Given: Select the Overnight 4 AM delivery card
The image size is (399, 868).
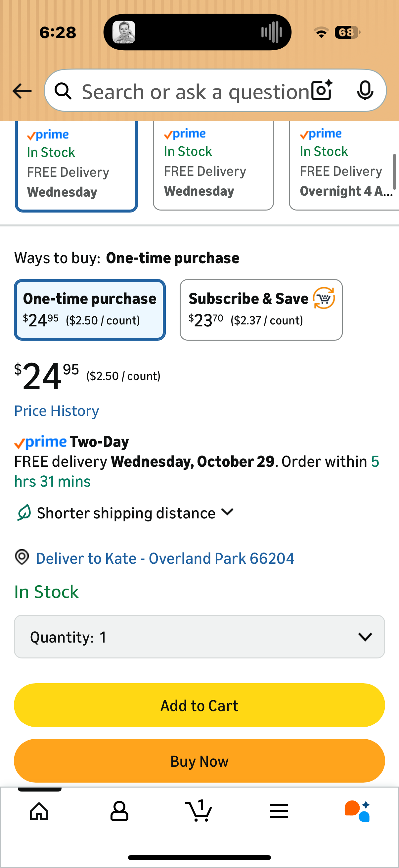Looking at the screenshot, I should pos(344,165).
